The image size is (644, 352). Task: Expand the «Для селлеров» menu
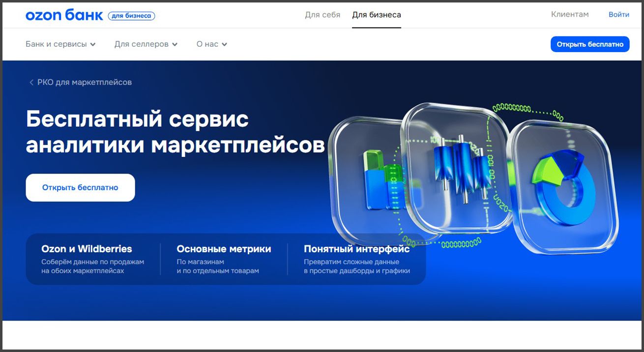146,44
